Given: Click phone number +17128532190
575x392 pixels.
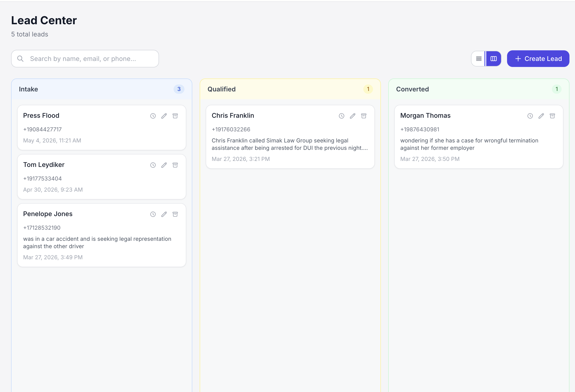Looking at the screenshot, I should (x=42, y=228).
